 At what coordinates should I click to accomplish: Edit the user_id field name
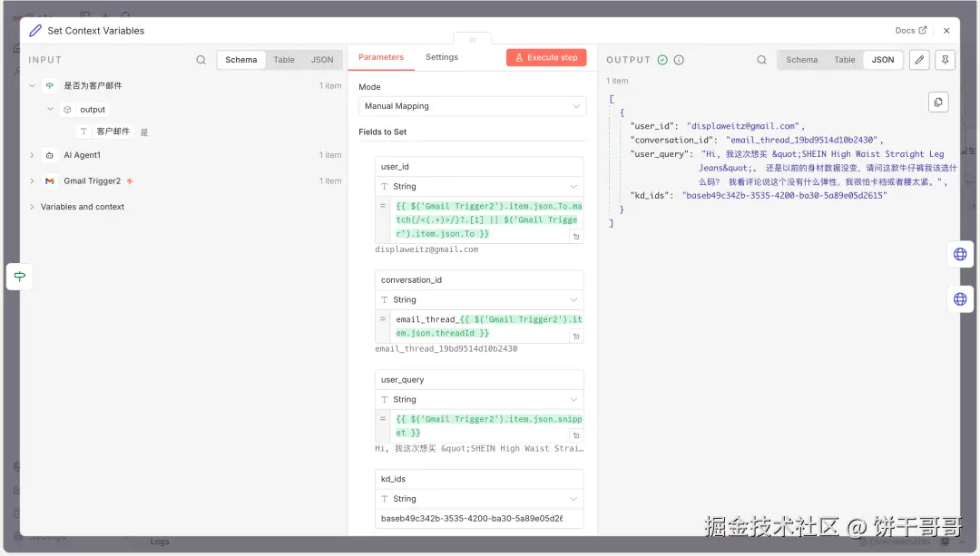pyautogui.click(x=479, y=167)
